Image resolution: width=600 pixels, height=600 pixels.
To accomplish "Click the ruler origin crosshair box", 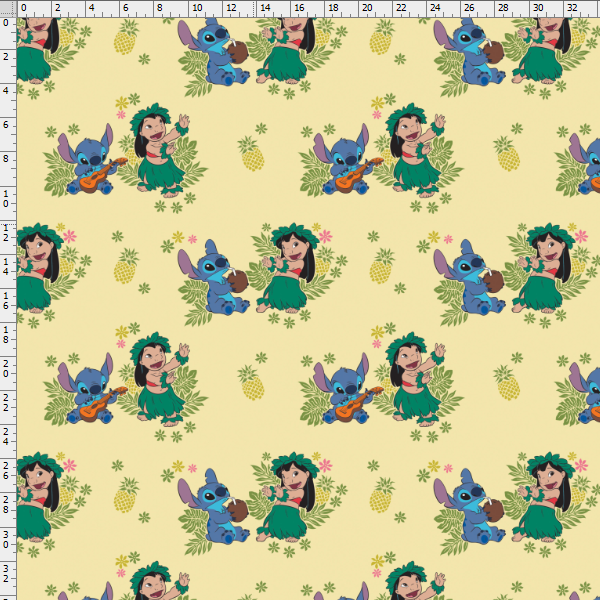I will tap(7, 7).
